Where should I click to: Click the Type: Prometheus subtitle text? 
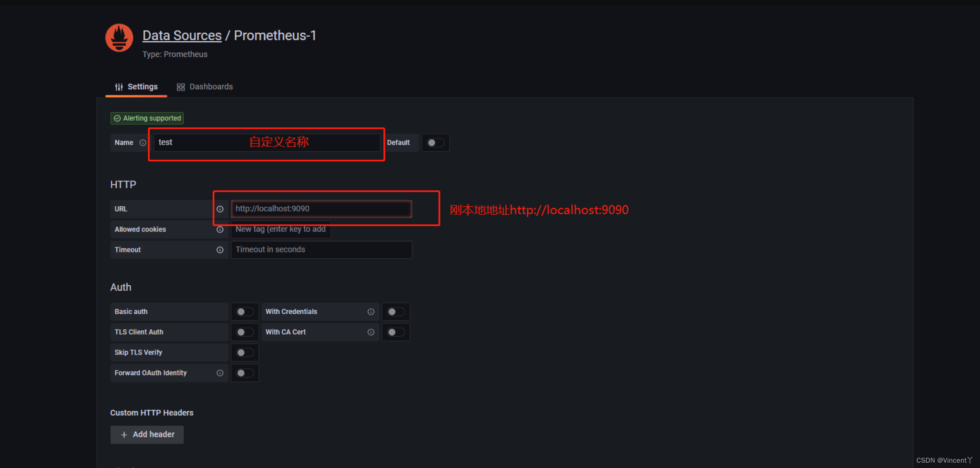[175, 54]
